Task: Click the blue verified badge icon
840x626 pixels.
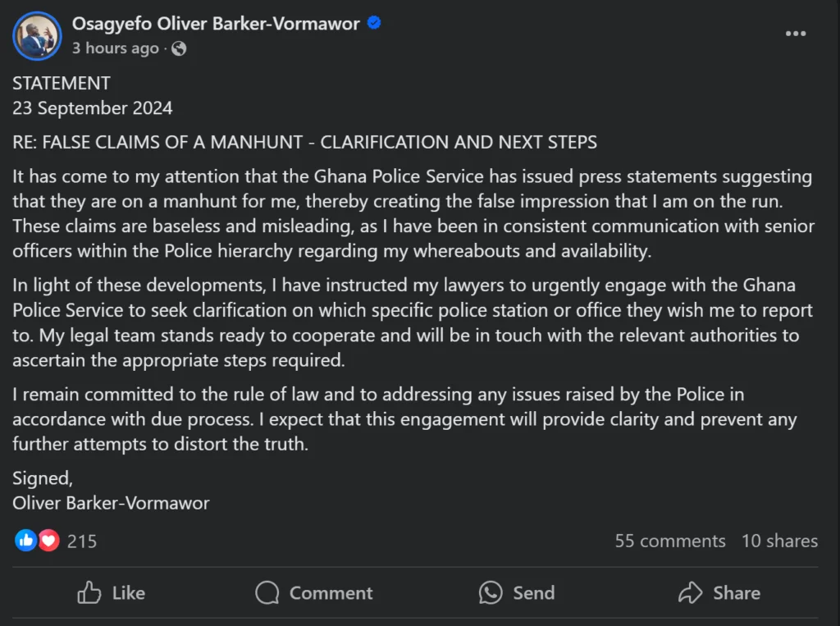Action: (x=373, y=24)
